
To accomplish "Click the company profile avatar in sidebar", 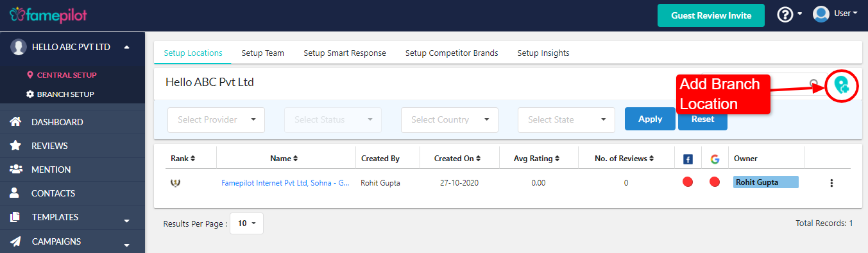I will 19,48.
